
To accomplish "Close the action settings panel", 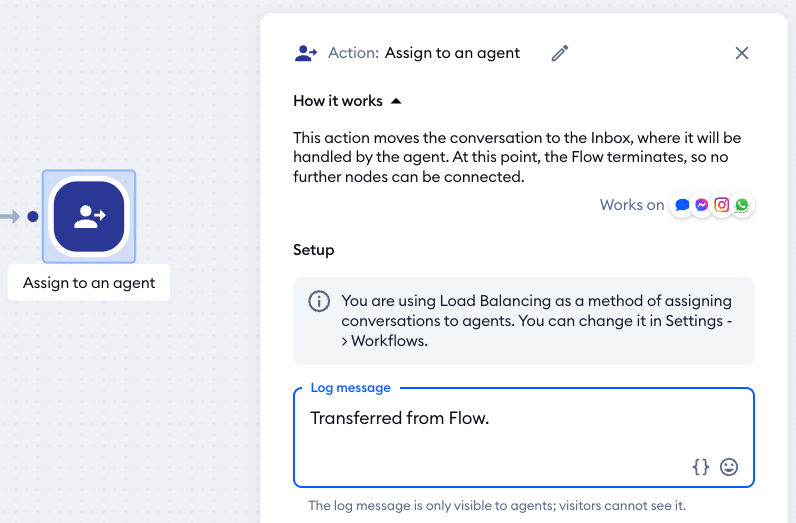I will [742, 53].
